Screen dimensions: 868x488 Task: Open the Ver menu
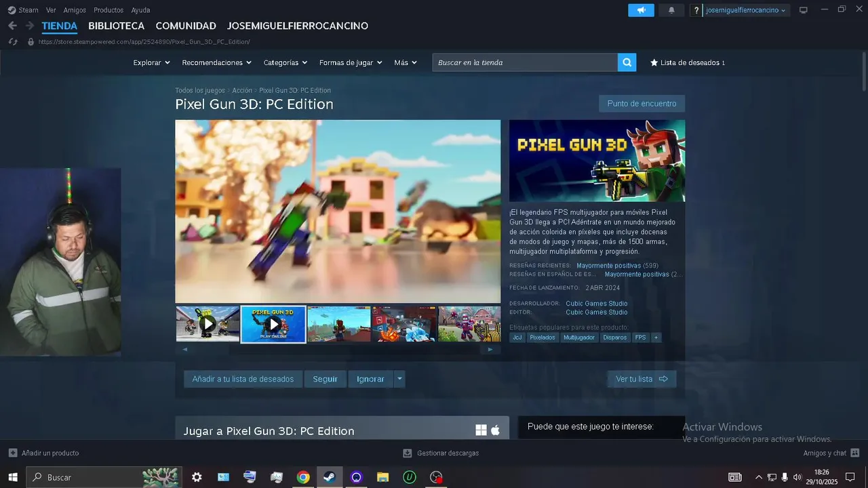click(x=51, y=10)
